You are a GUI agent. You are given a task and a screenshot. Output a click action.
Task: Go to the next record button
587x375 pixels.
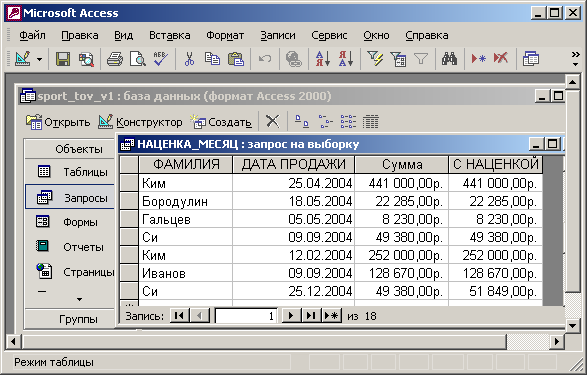pos(291,316)
